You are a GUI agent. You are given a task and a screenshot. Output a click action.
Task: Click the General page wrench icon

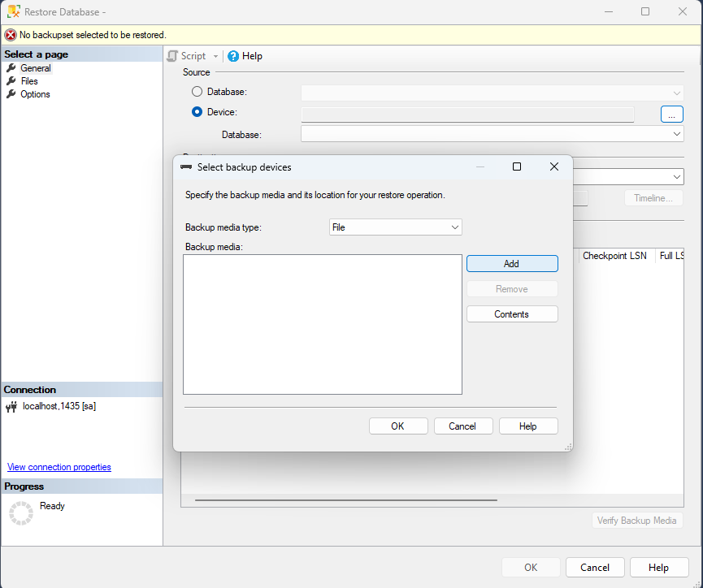(11, 67)
